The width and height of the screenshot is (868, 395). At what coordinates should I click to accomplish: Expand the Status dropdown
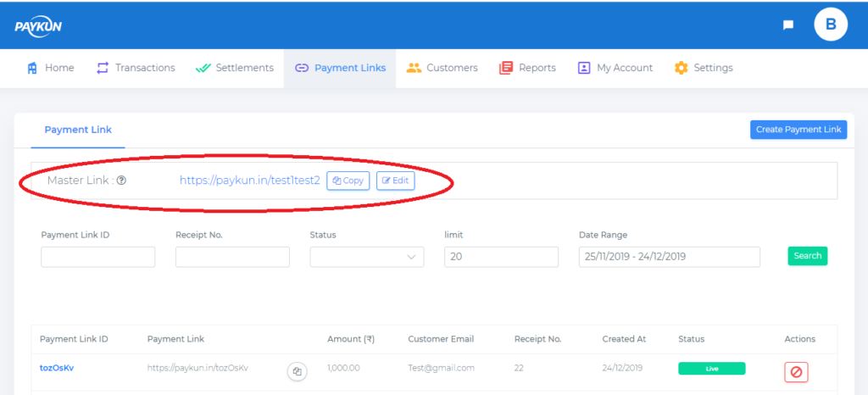367,257
